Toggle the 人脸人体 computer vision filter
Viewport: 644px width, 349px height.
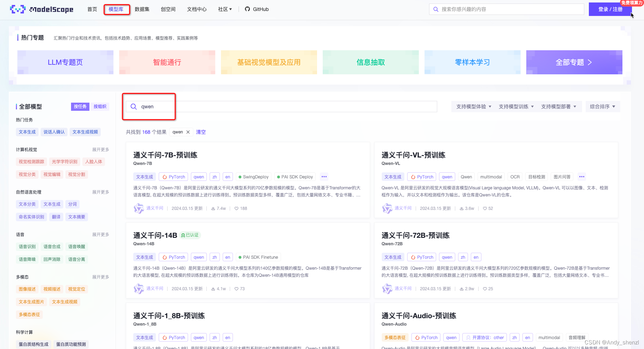click(x=93, y=162)
